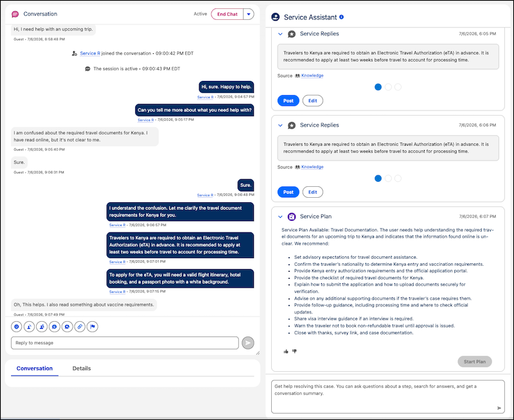This screenshot has width=514, height=420.
Task: Give the Service Plan a thumbs down
Action: click(x=294, y=351)
